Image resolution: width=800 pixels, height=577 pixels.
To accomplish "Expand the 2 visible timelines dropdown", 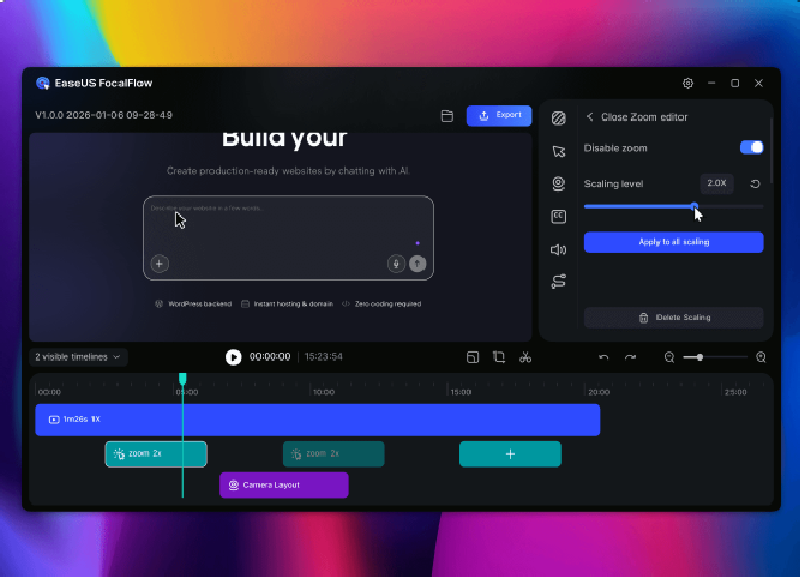I will [78, 357].
